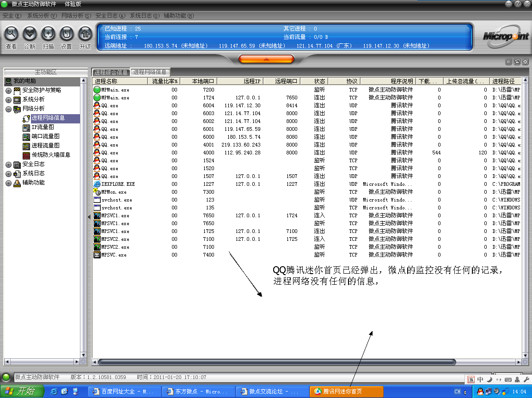Open the 系统日志(O) menu

(x=145, y=16)
